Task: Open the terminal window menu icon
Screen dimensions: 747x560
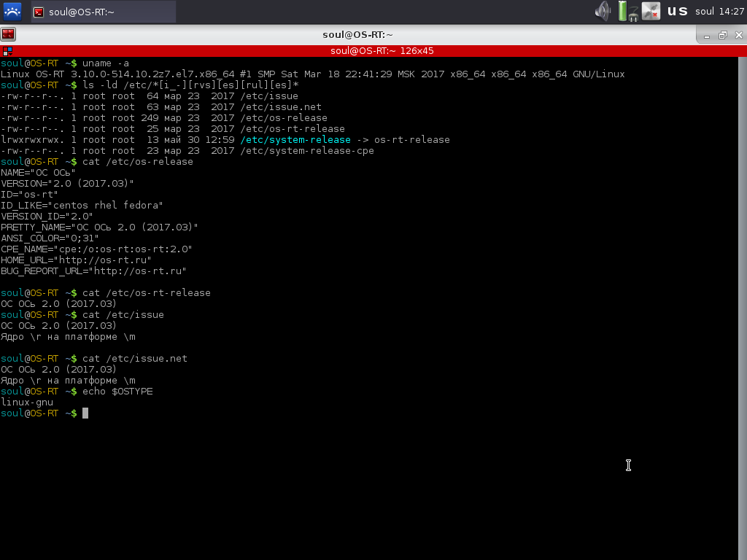Action: 8,34
